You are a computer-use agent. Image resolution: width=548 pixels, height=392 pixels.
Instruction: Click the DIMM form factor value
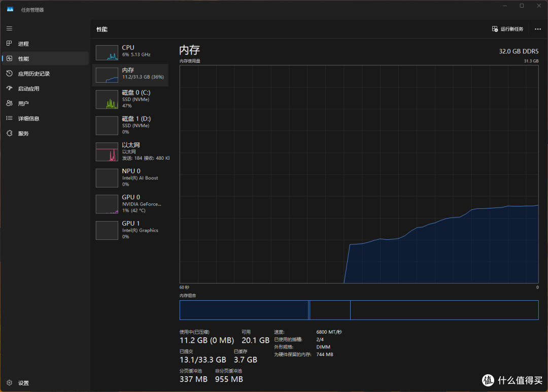[323, 347]
